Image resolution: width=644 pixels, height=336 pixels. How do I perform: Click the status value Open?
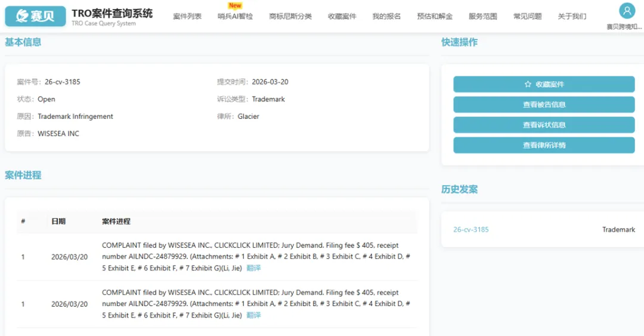[x=47, y=99]
